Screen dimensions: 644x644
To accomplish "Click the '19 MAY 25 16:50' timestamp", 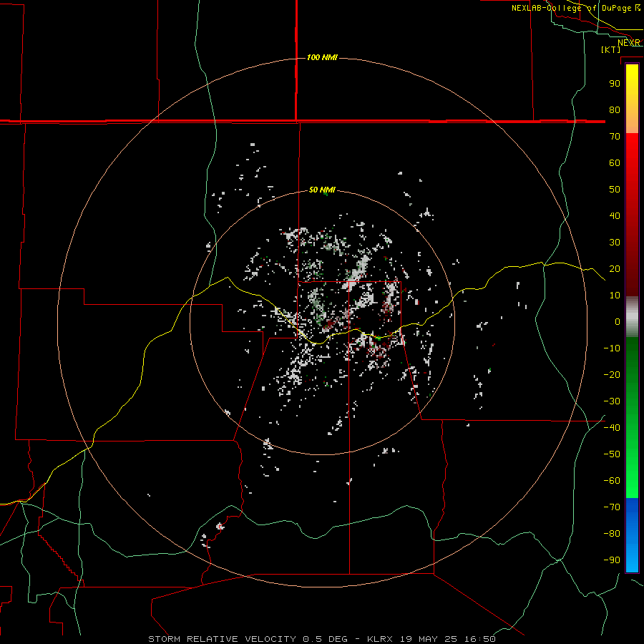I will 448,639.
